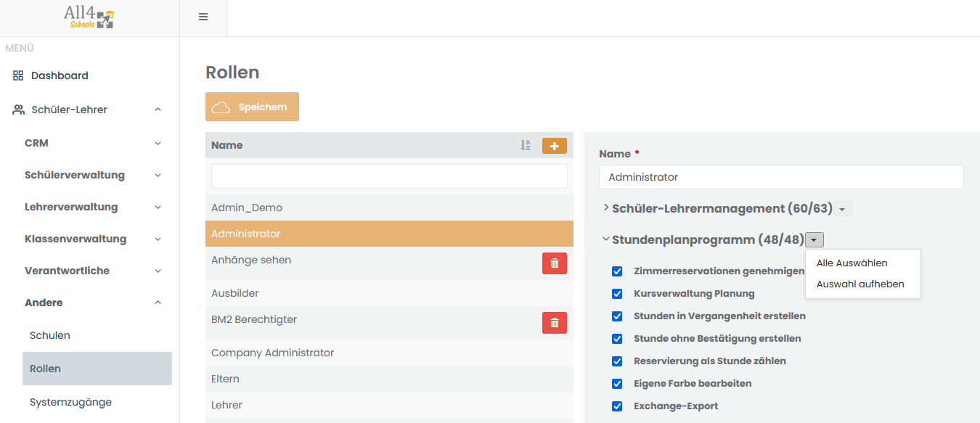The height and width of the screenshot is (423, 980).
Task: Expand the CRM submenu
Action: 158,144
